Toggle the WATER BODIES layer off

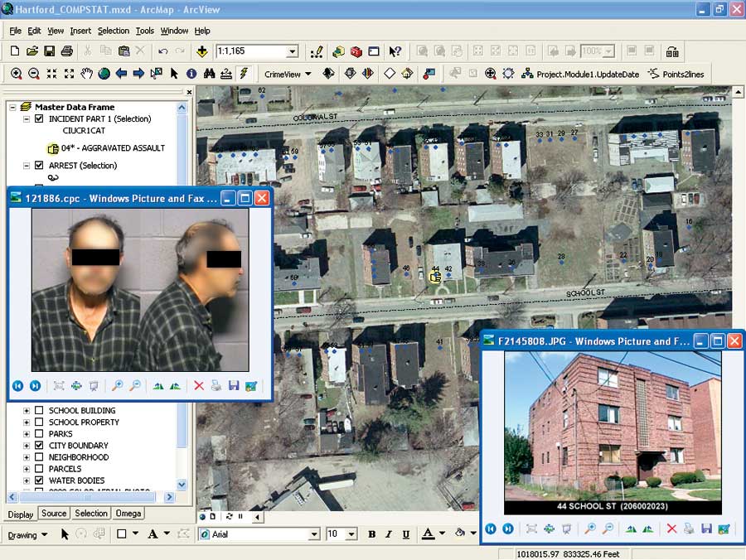tap(39, 480)
